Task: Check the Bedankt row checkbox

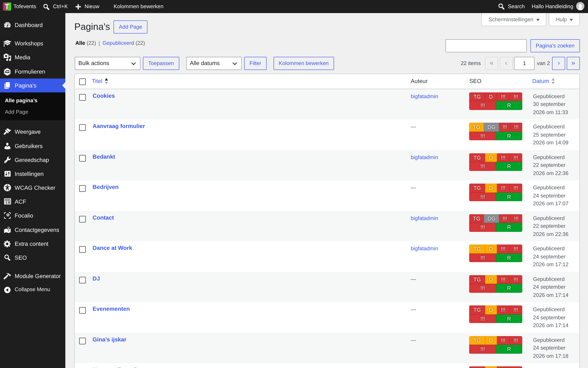Action: 83,158
